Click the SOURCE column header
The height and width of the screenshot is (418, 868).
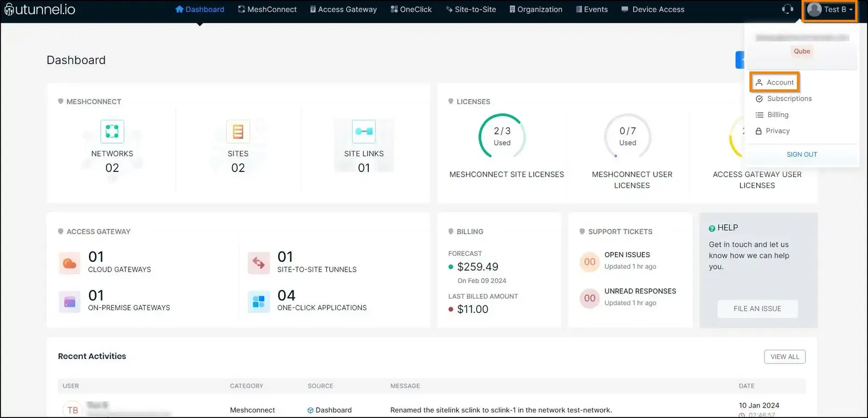pyautogui.click(x=321, y=386)
